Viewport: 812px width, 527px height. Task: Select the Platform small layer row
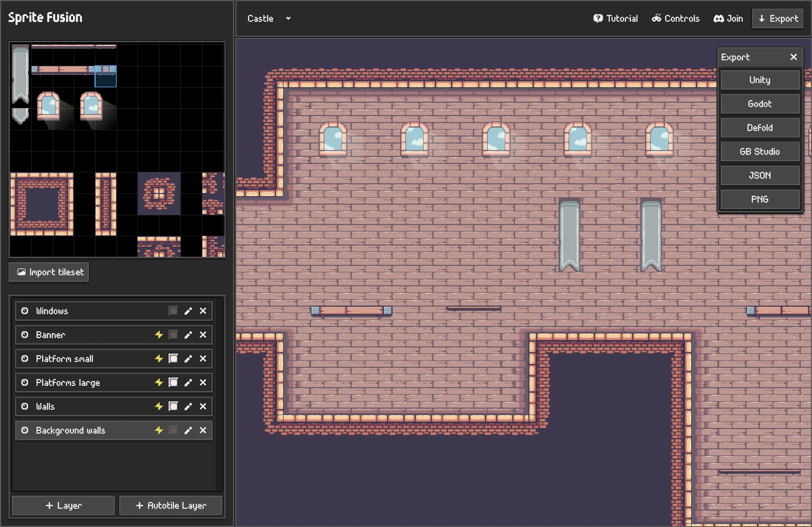click(x=114, y=358)
